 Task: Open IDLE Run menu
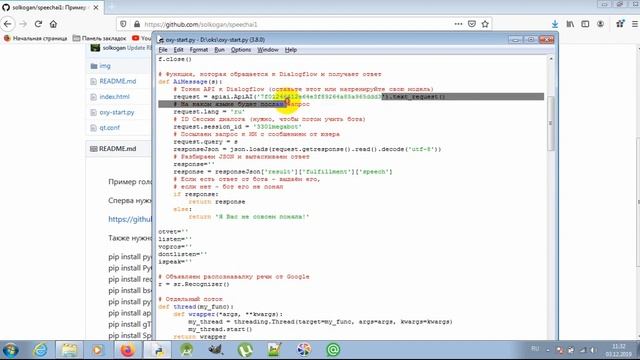[x=220, y=50]
